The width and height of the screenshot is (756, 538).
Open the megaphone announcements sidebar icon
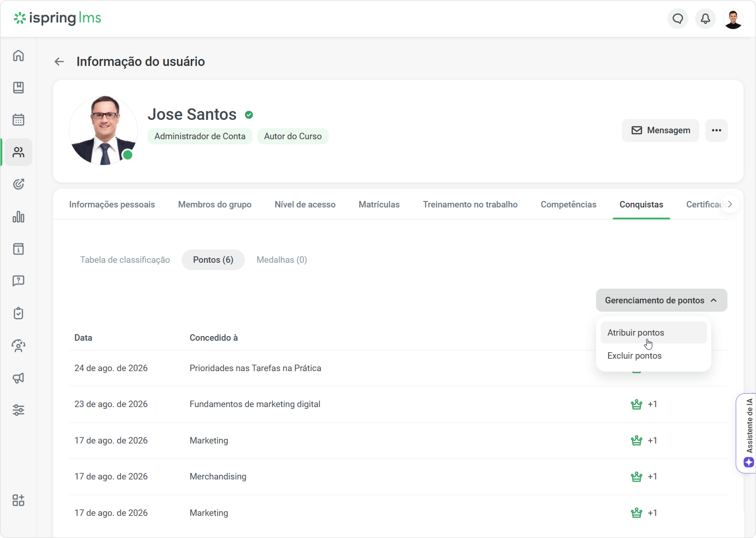coord(18,378)
